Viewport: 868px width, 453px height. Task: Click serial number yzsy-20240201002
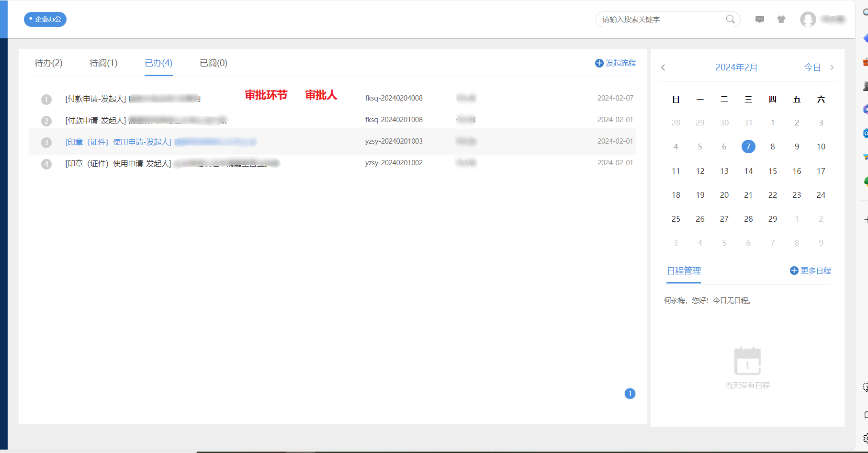(394, 163)
